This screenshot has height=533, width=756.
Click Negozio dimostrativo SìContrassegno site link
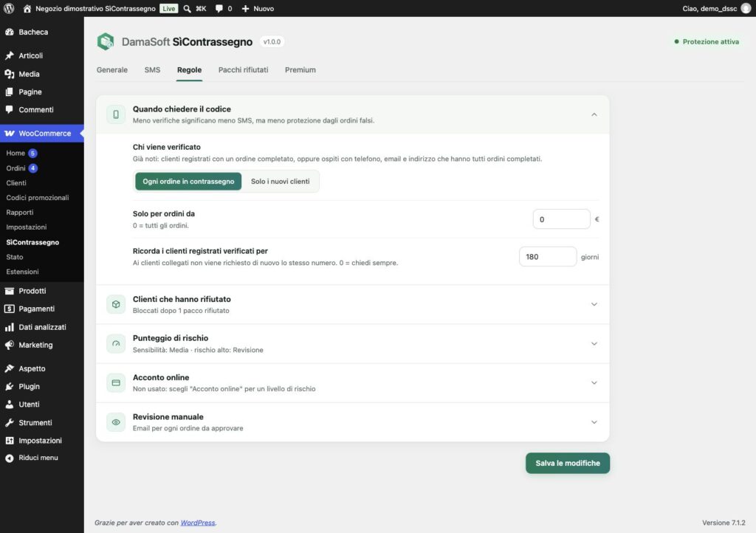pos(95,9)
